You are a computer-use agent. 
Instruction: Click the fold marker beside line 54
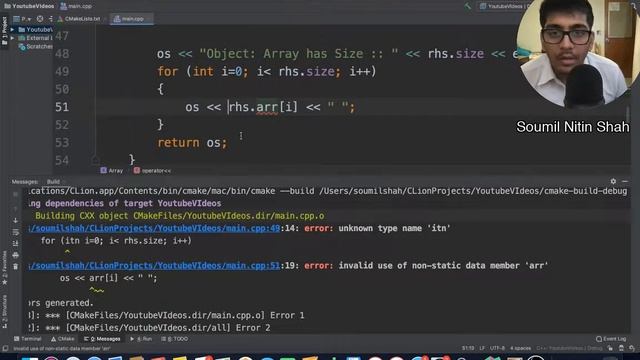click(x=95, y=160)
